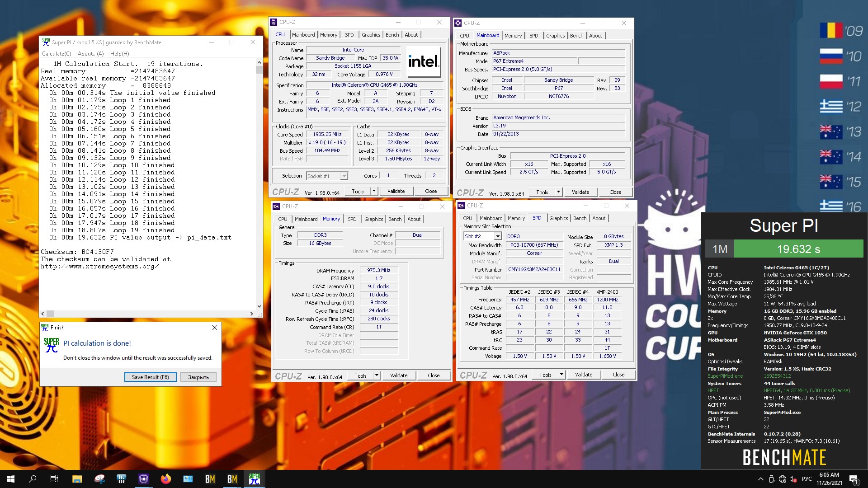
Task: Click Super PI vertical scrollbar down arrow
Action: coord(259,306)
